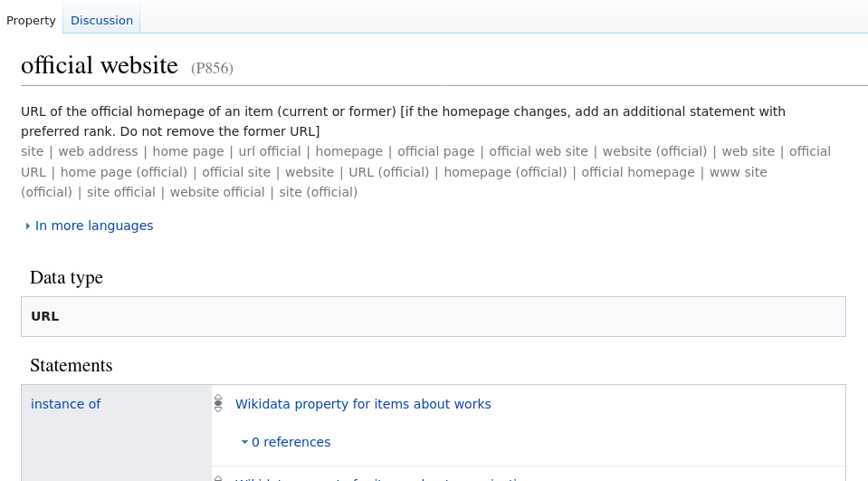Click rank icon beside "items about works" value
Image resolution: width=868 pixels, height=481 pixels.
pos(218,404)
